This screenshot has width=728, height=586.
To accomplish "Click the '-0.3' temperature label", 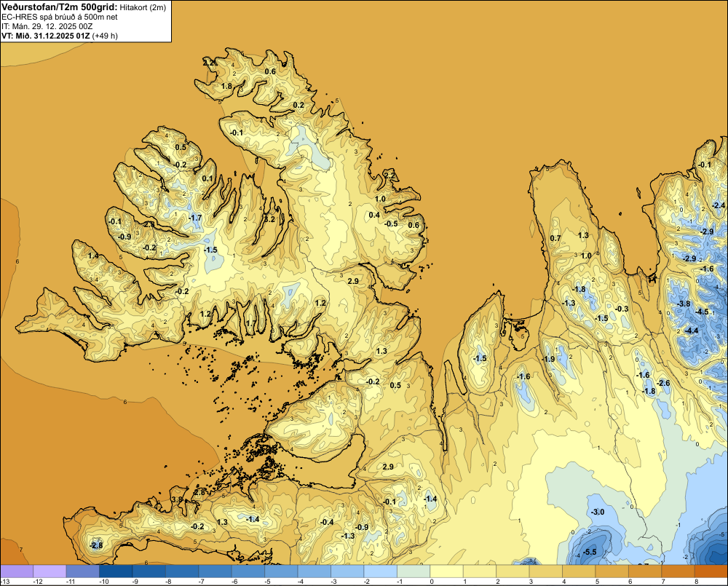I will 622,309.
